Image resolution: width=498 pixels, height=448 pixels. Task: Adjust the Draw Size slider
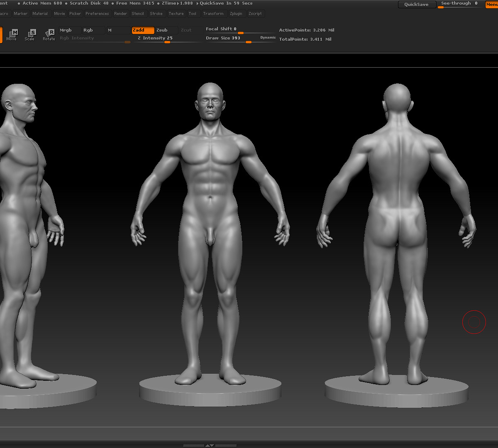(240, 39)
